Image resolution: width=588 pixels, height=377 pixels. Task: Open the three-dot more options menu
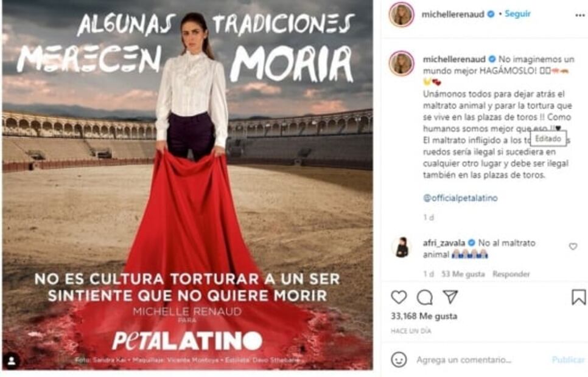(x=579, y=15)
